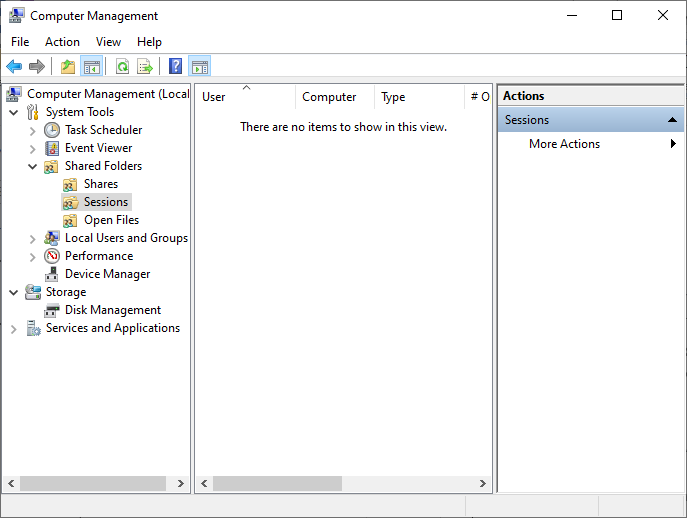Select Open Files in the tree

point(111,220)
